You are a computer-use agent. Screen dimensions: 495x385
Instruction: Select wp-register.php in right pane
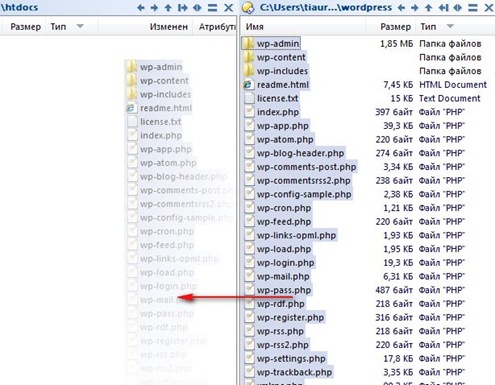[x=290, y=317]
